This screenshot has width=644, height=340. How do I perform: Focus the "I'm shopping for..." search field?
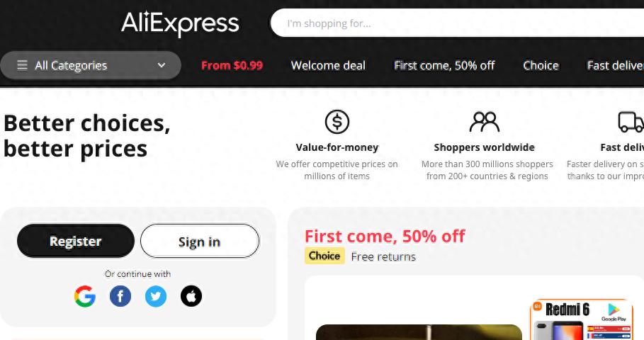point(453,23)
